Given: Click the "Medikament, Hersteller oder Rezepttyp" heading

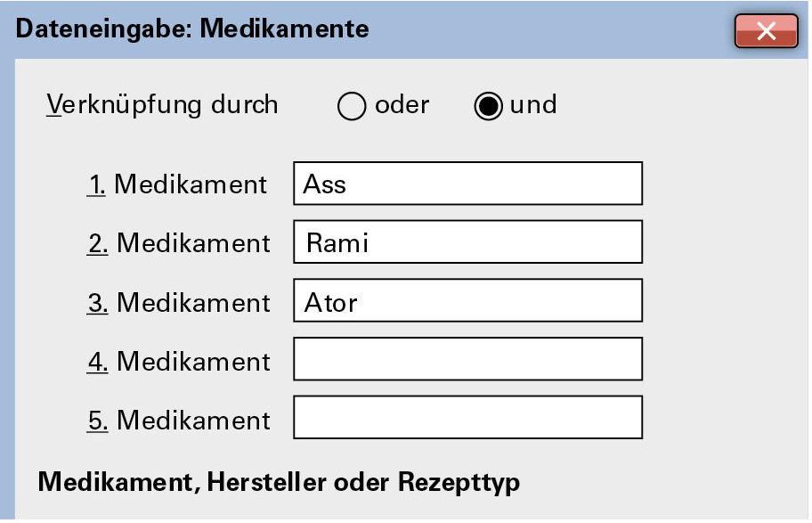Looking at the screenshot, I should 279,483.
